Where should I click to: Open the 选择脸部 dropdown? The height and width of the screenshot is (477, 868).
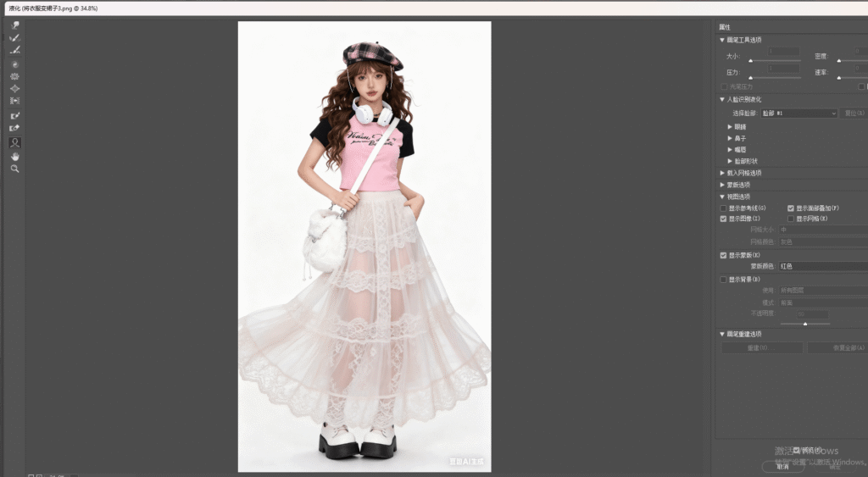798,113
